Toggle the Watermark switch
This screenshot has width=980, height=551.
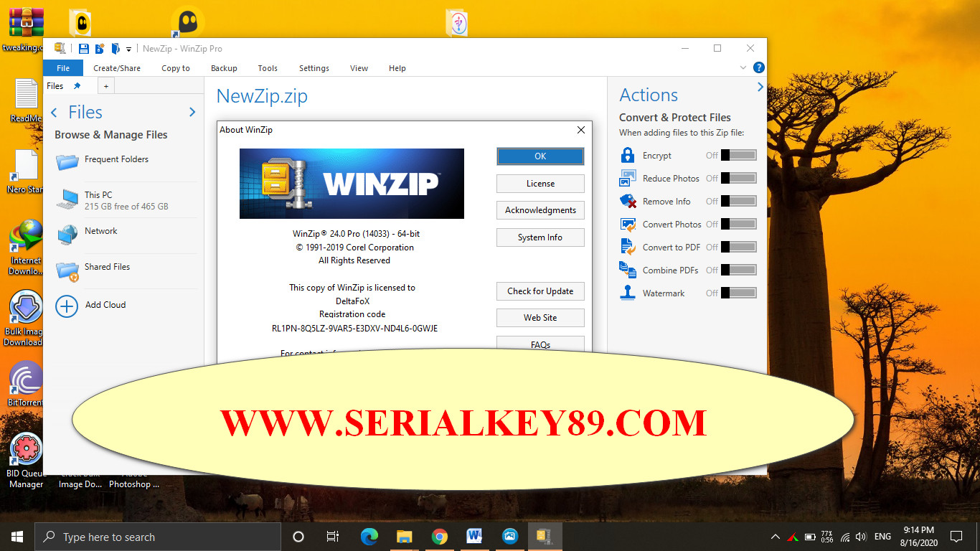[738, 293]
